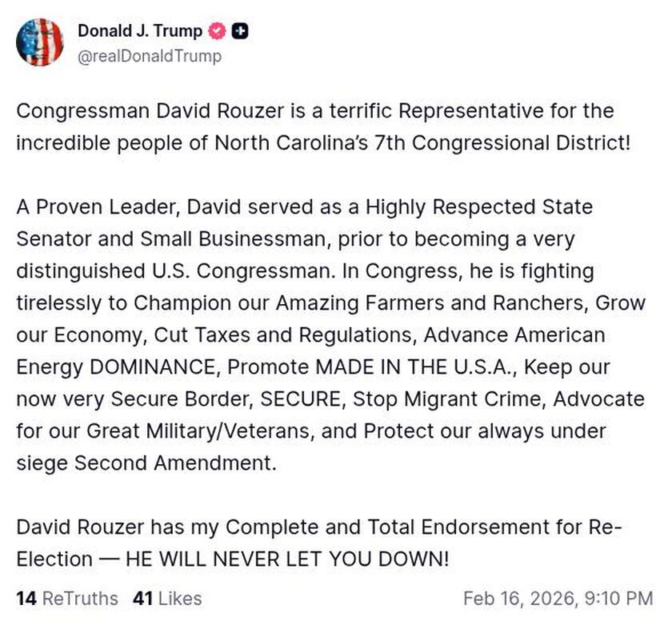Click the black Truth+ plus badge

click(x=238, y=31)
